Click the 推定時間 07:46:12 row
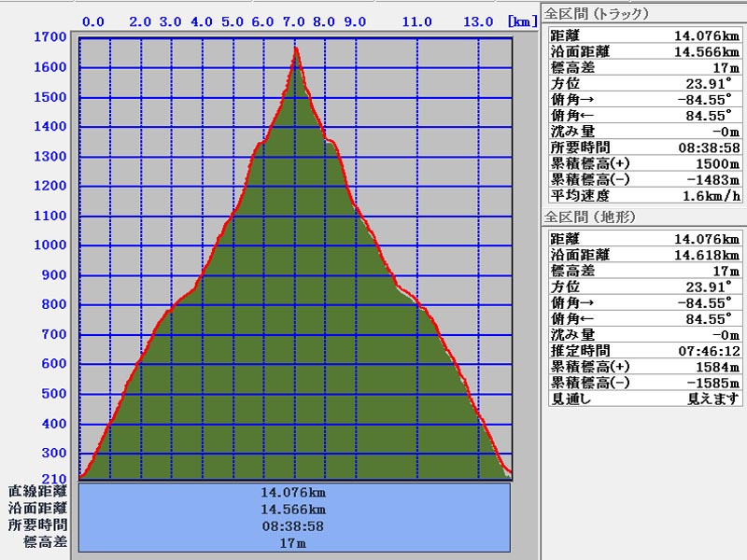This screenshot has height=560, width=747. pyautogui.click(x=643, y=351)
